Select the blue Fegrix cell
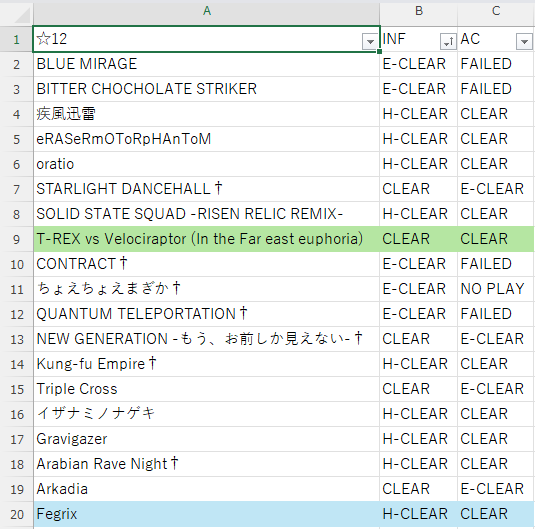The image size is (535, 529). tap(206, 514)
